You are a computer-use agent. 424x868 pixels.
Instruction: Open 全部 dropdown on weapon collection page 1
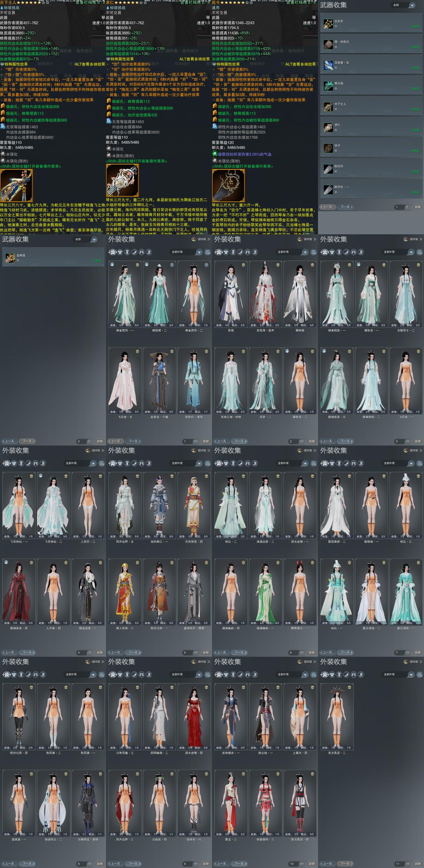click(403, 5)
